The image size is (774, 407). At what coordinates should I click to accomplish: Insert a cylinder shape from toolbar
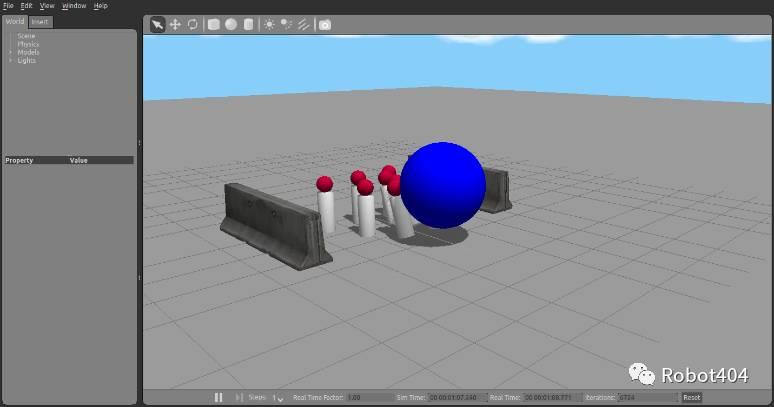tap(248, 25)
